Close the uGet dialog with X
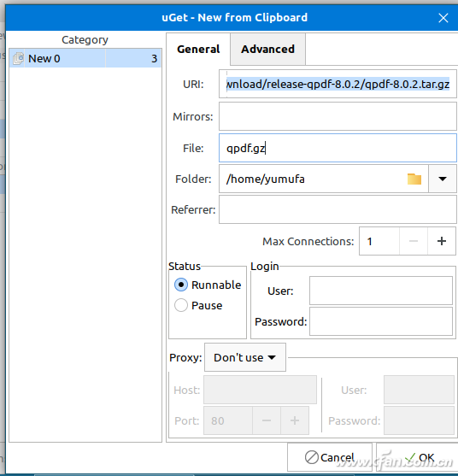458x476 pixels. (443, 18)
